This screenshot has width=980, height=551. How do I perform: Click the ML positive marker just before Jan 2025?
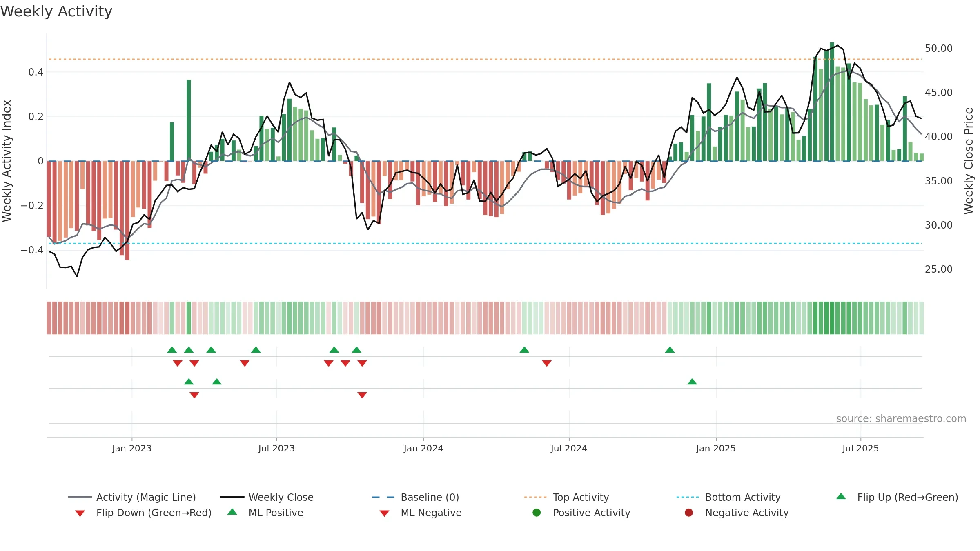point(692,382)
